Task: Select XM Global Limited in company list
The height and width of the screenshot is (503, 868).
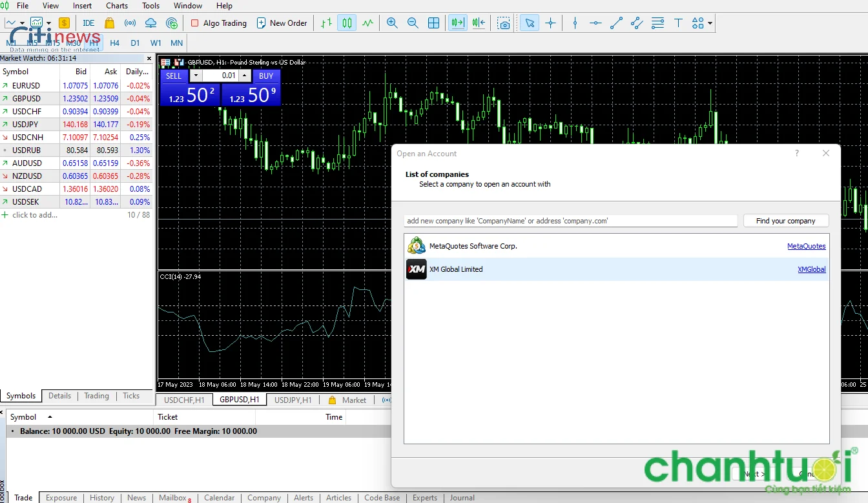Action: click(617, 269)
